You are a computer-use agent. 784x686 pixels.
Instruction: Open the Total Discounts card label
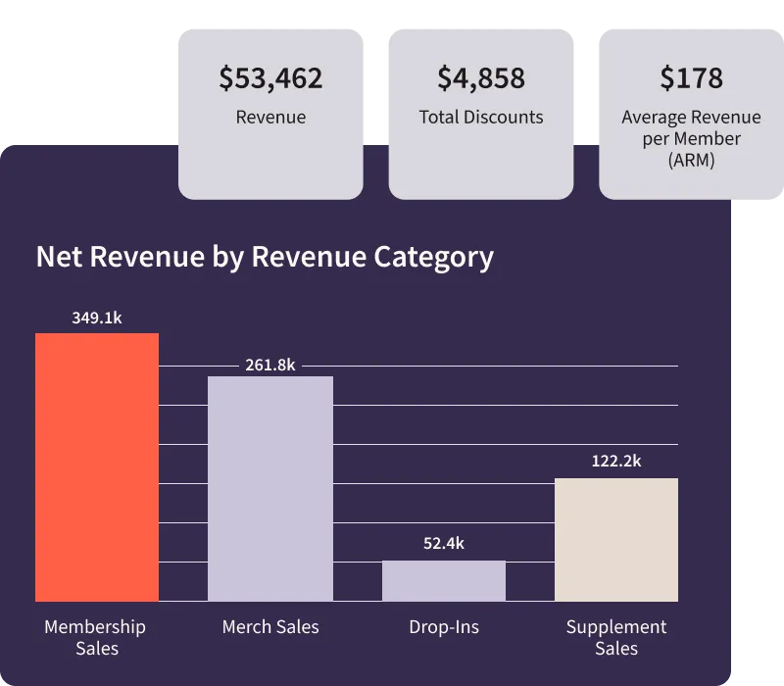(481, 118)
